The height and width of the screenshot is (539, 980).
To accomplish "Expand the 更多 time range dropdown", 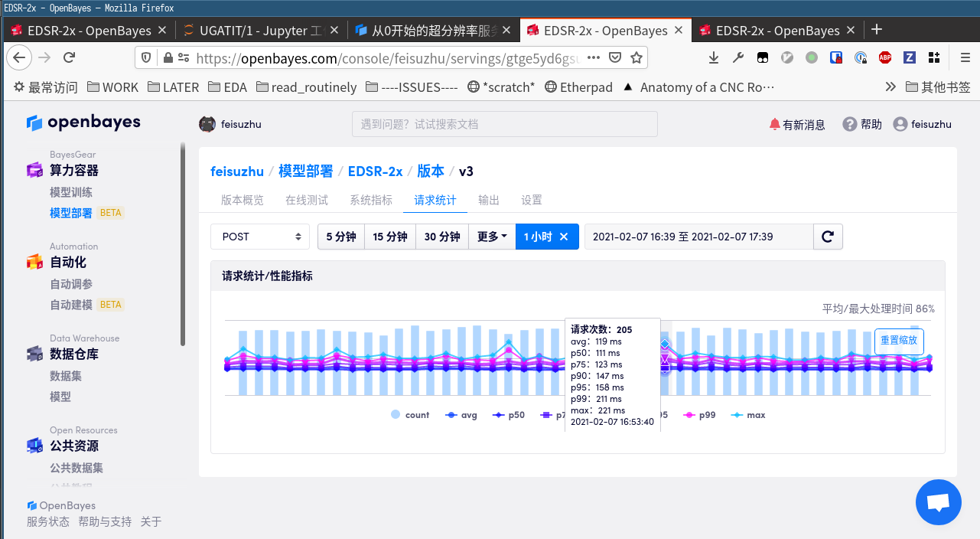I will point(492,237).
